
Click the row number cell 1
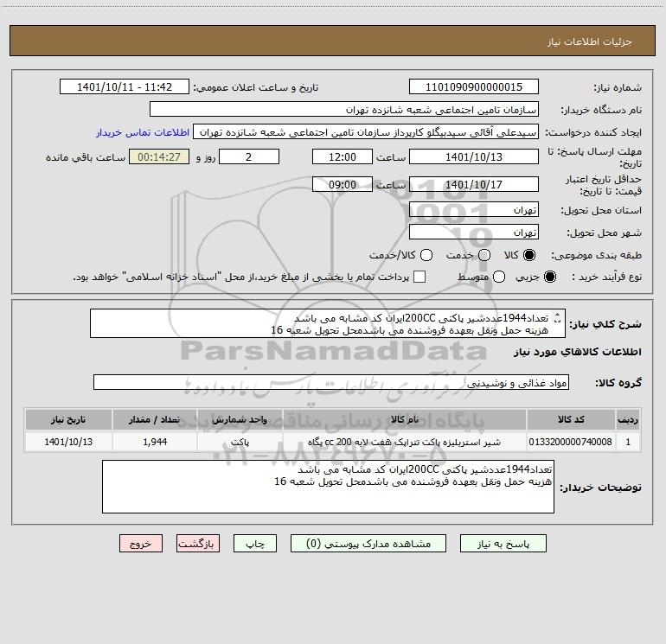click(628, 442)
